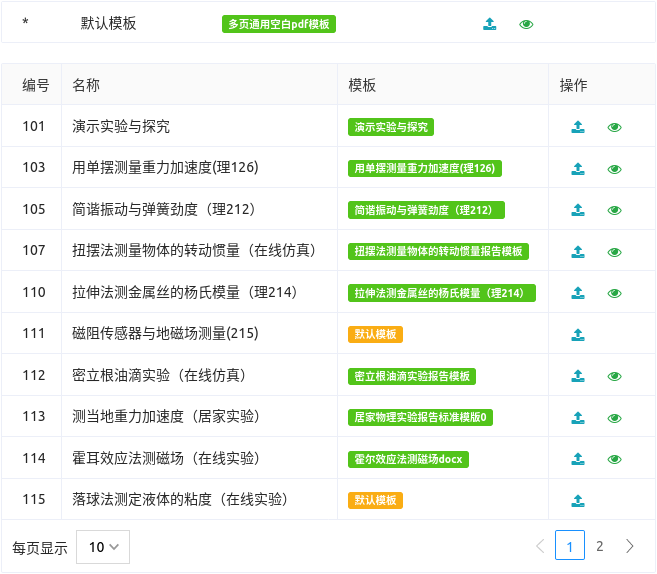Upload template for 拉伸法测金属丝的杨氏模量
The width and height of the screenshot is (657, 574).
click(578, 293)
